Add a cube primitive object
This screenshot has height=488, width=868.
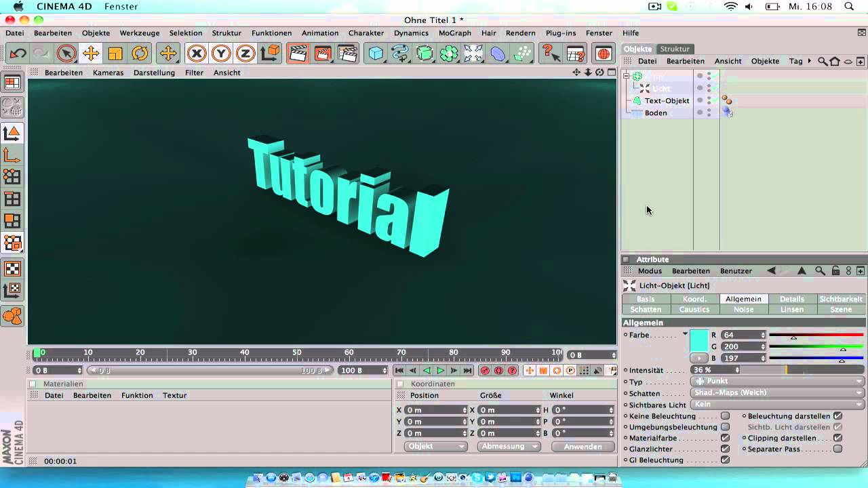[376, 54]
